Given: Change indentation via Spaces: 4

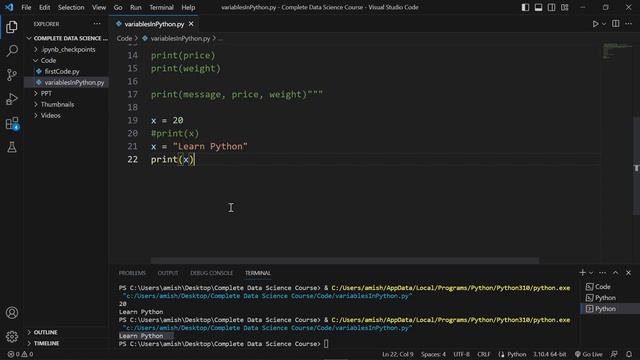Looking at the screenshot, I should (x=433, y=354).
